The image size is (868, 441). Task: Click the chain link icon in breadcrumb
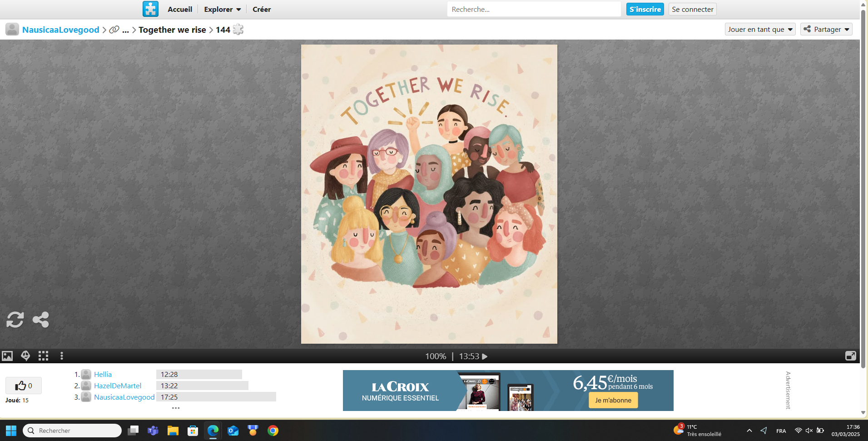coord(114,30)
